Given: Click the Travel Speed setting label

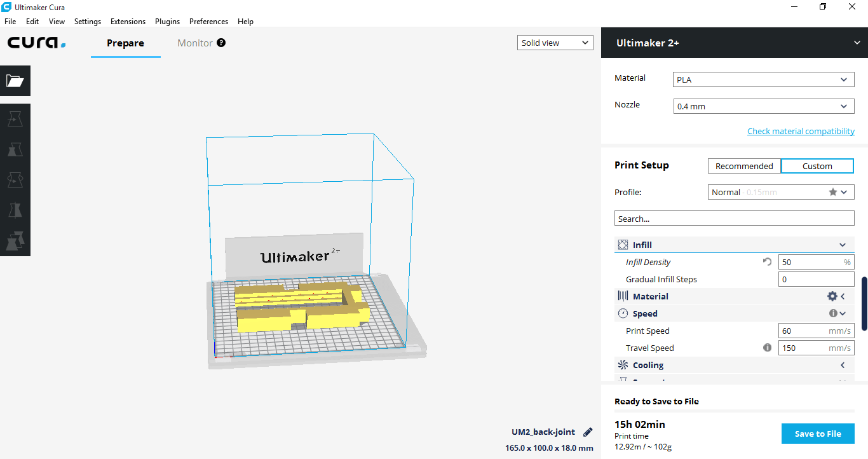Looking at the screenshot, I should pos(650,348).
